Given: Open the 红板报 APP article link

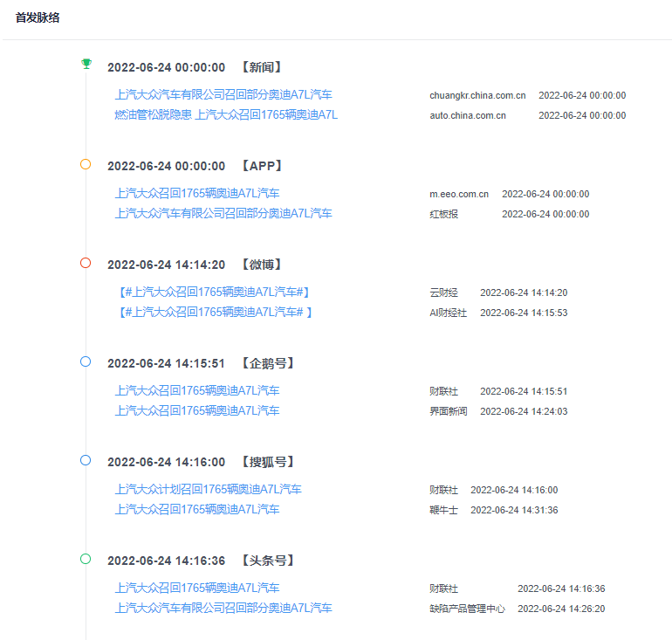Looking at the screenshot, I should pyautogui.click(x=223, y=213).
